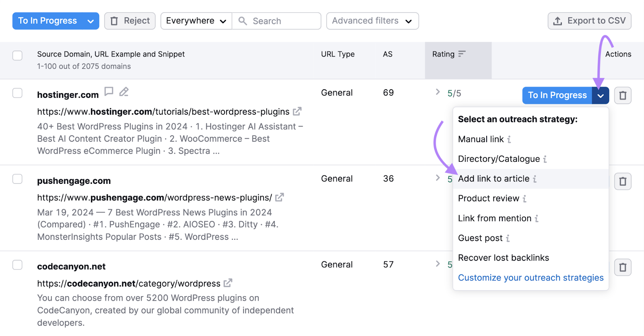
Task: Click the pushengage.com domain name
Action: tap(74, 181)
